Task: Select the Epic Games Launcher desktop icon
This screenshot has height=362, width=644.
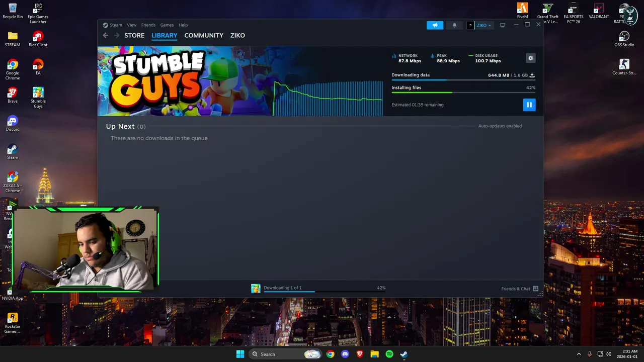Action: point(38,13)
